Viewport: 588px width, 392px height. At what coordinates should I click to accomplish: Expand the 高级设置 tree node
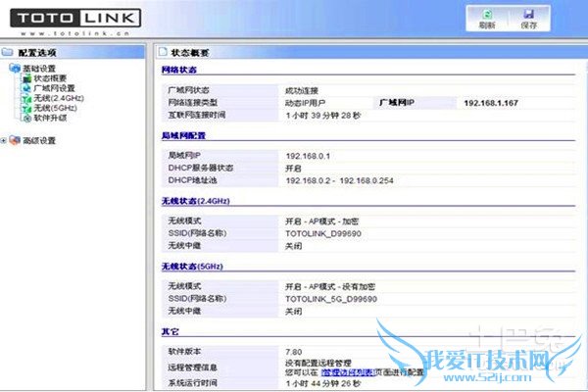click(x=4, y=140)
